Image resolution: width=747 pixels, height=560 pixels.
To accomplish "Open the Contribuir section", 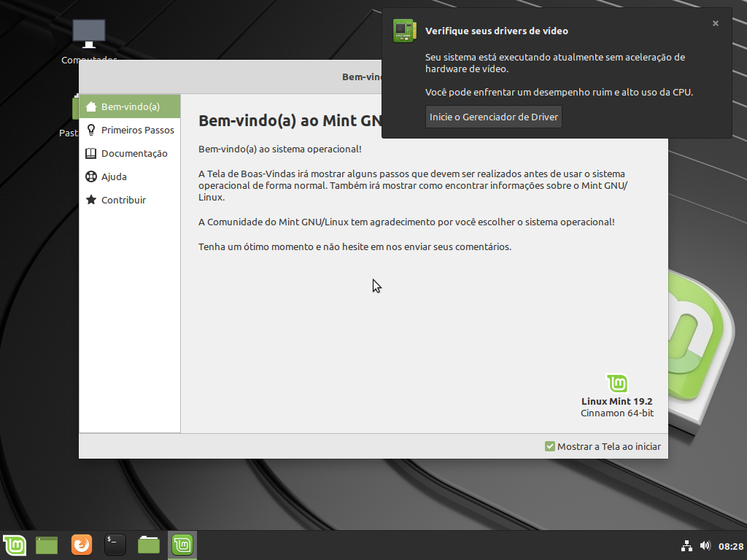I will (130, 200).
